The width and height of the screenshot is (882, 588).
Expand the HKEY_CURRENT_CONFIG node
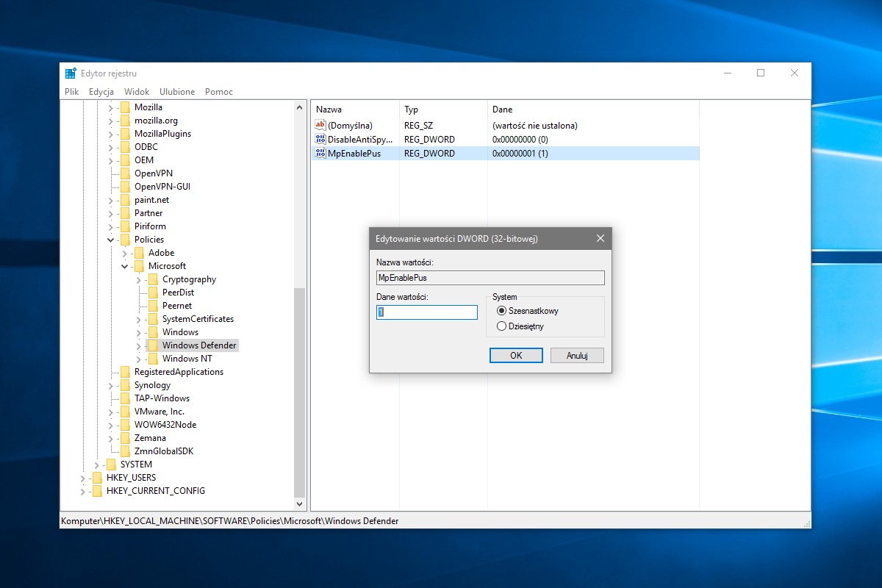tap(83, 491)
